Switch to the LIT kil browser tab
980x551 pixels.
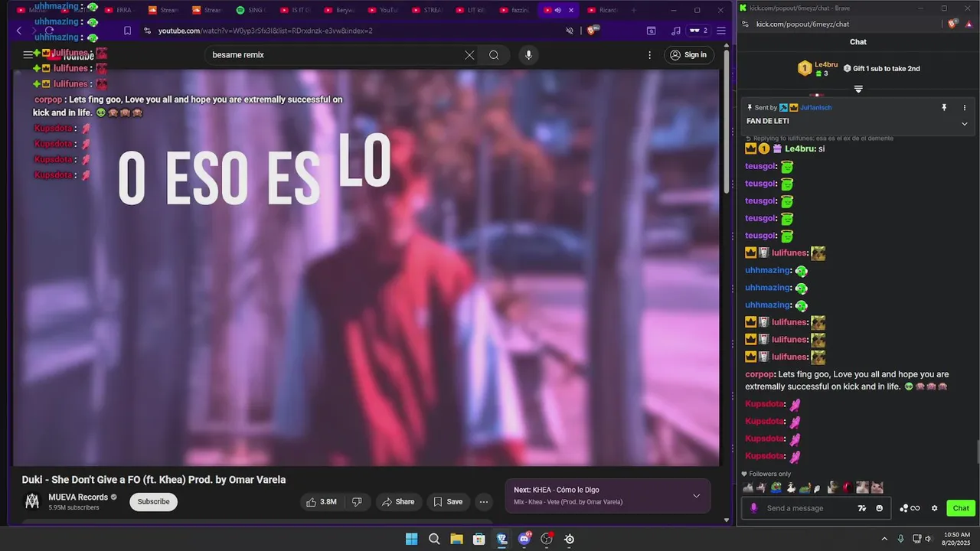click(471, 10)
